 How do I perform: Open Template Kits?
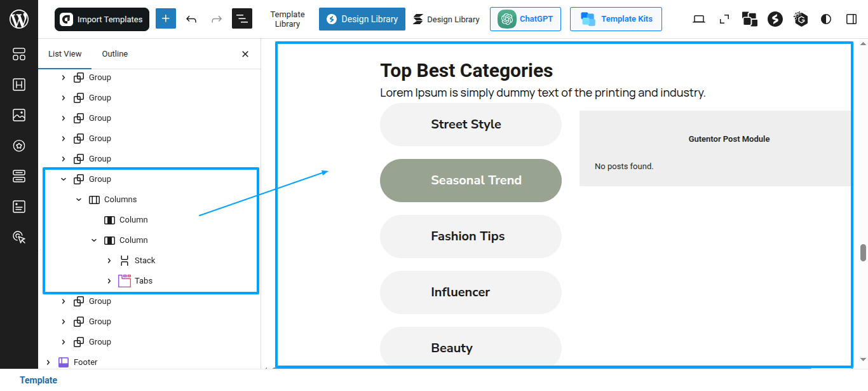pos(616,19)
